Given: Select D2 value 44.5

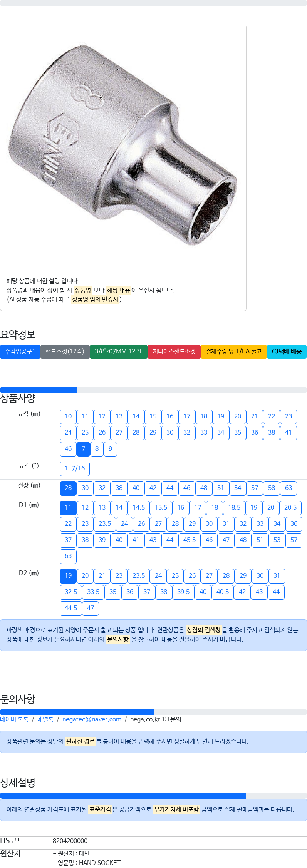Looking at the screenshot, I should coord(71,608).
